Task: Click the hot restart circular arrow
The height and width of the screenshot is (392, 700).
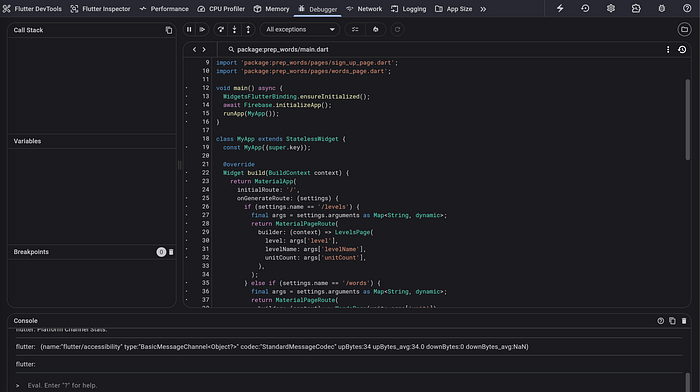Action: pos(397,29)
